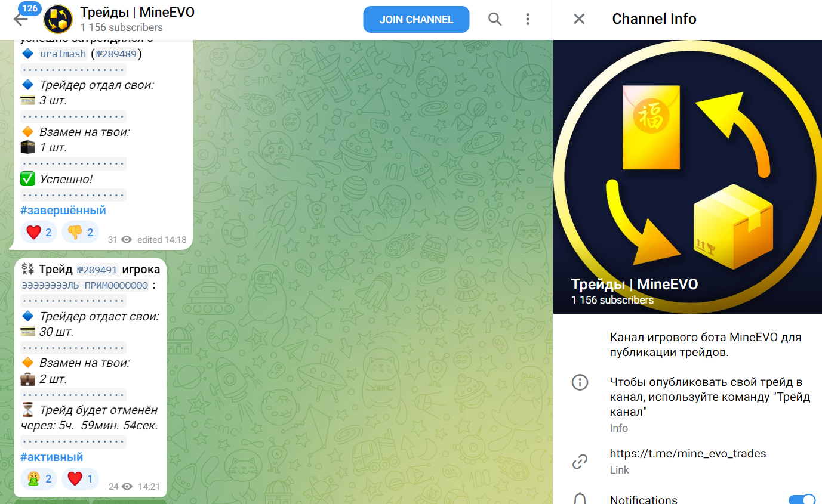Click the 'Трейд канал' command instructions text
The width and height of the screenshot is (822, 504).
click(710, 397)
